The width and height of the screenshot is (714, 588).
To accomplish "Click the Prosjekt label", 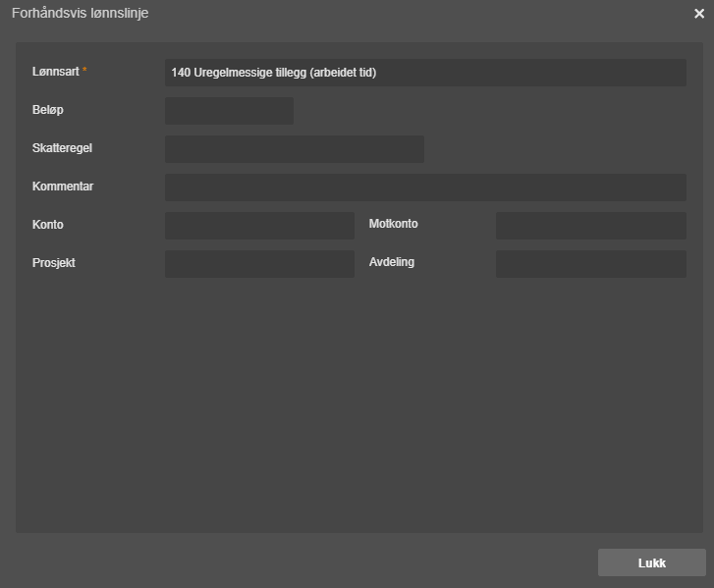I will (54, 263).
